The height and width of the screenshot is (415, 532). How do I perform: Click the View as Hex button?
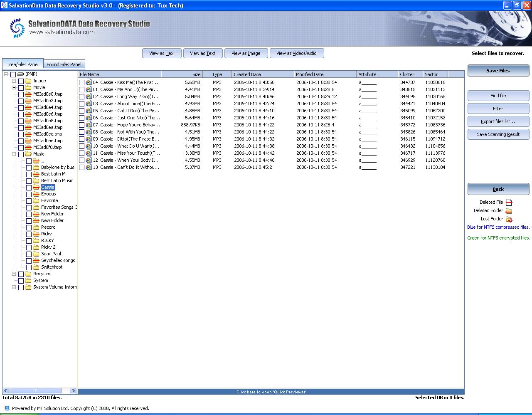point(161,53)
